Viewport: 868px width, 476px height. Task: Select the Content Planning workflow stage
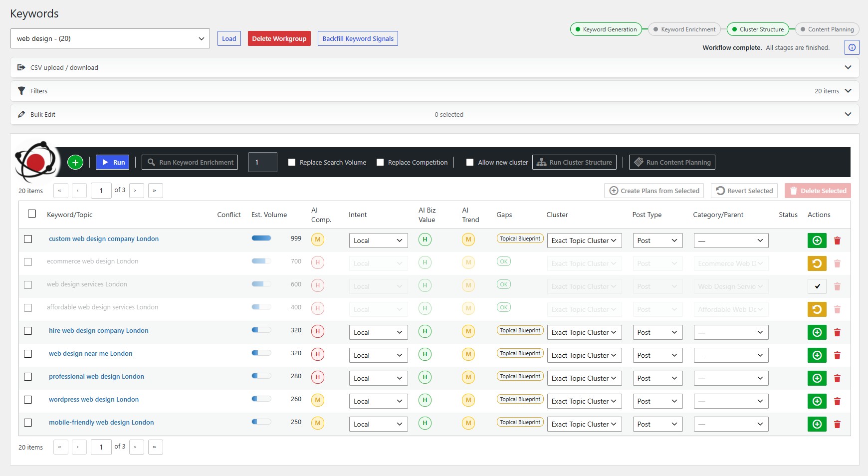tap(827, 29)
